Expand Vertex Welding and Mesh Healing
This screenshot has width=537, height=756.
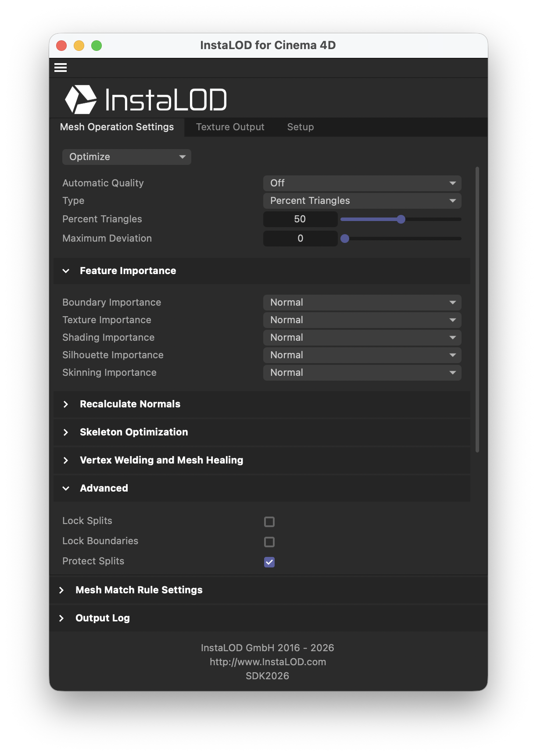261,460
